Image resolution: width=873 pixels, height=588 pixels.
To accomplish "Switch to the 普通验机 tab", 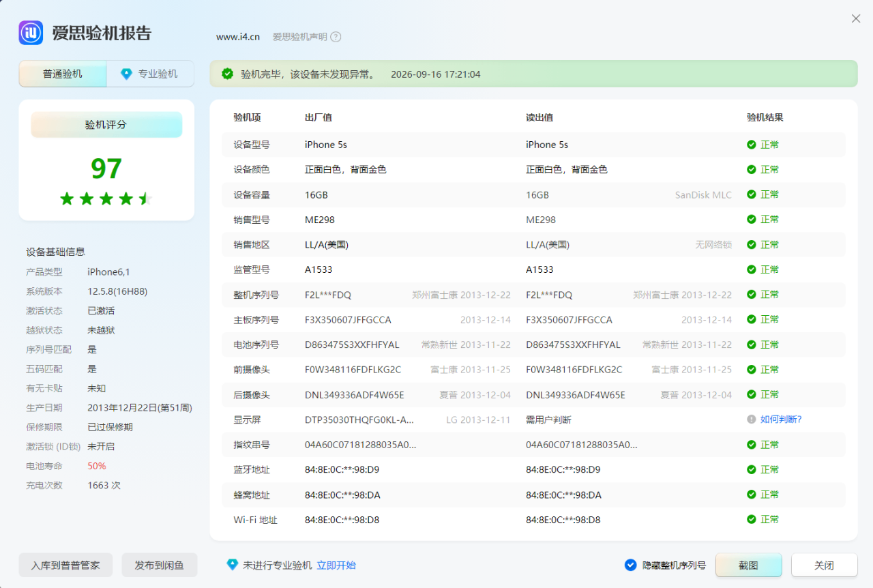I will 63,74.
